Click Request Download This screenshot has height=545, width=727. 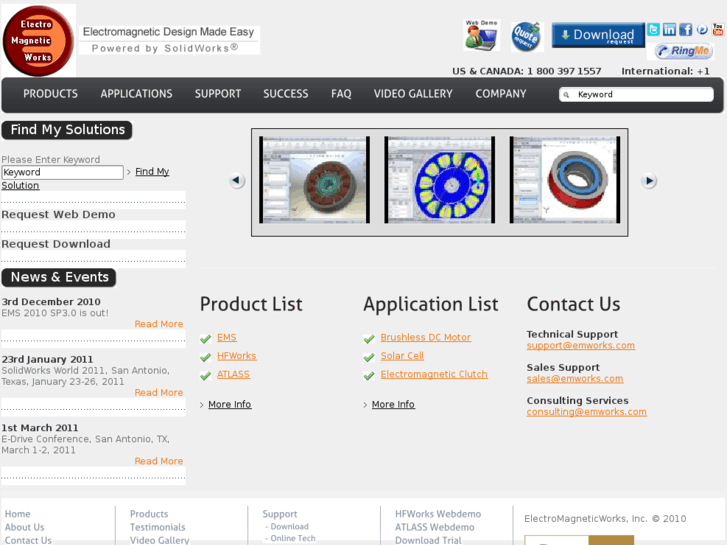tap(56, 244)
